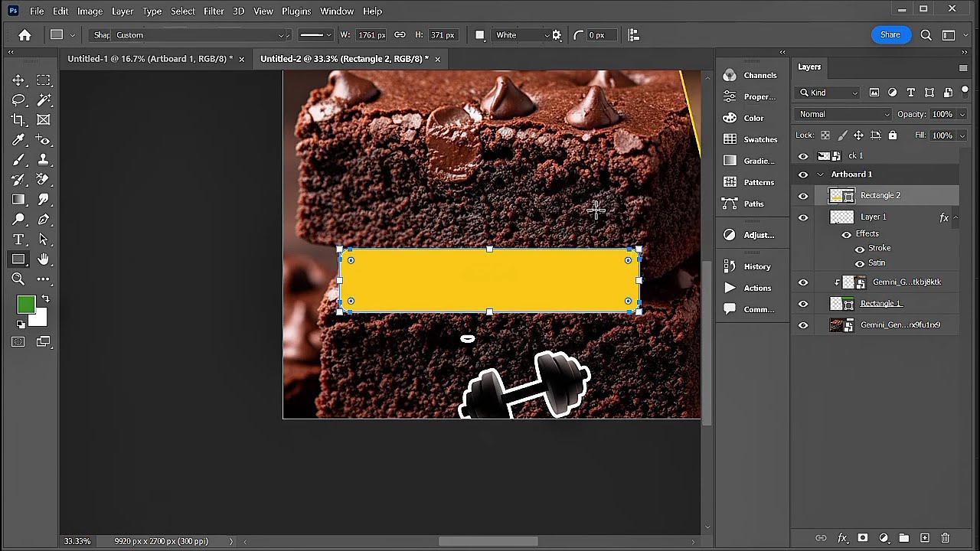Hide the Rectangle 1 layer

click(x=803, y=304)
